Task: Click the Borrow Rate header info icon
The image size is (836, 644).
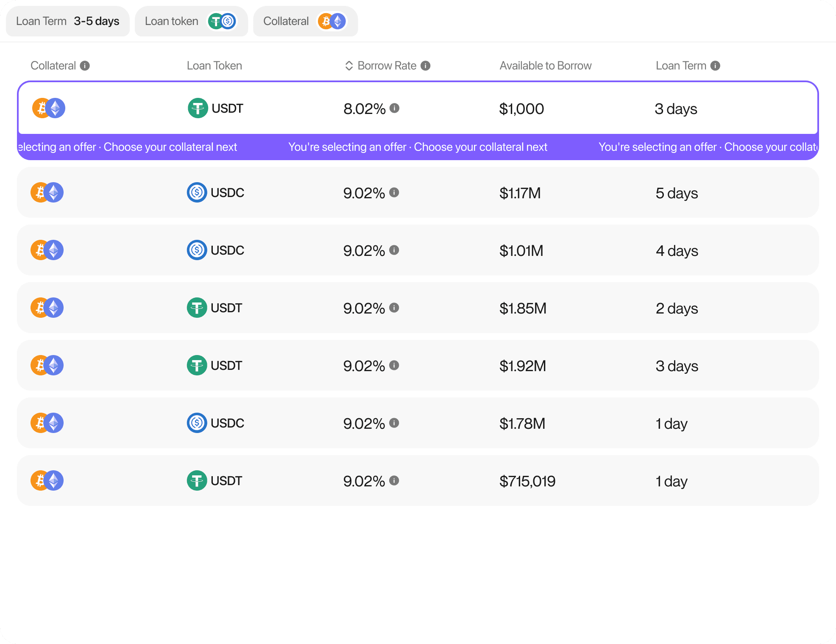Action: tap(425, 66)
